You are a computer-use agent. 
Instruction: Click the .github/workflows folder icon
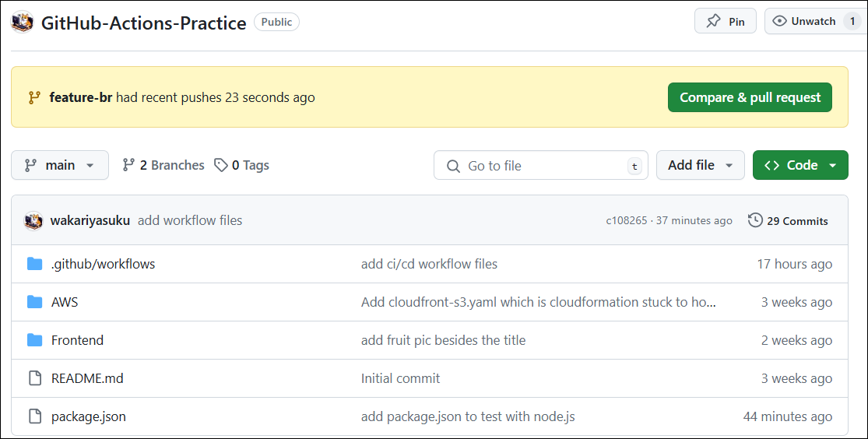click(34, 264)
